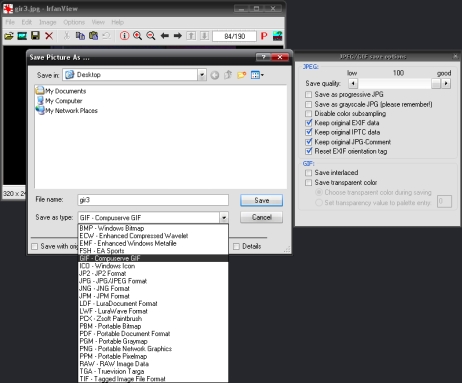Click the next page down-arrow icon
Screen dimensions: 462x383
(x=204, y=36)
